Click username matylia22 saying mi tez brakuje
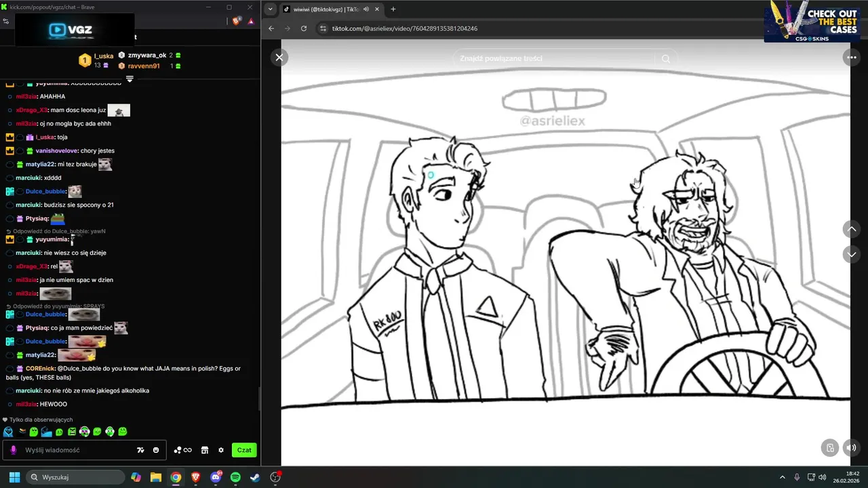Image resolution: width=868 pixels, height=488 pixels. pyautogui.click(x=41, y=164)
